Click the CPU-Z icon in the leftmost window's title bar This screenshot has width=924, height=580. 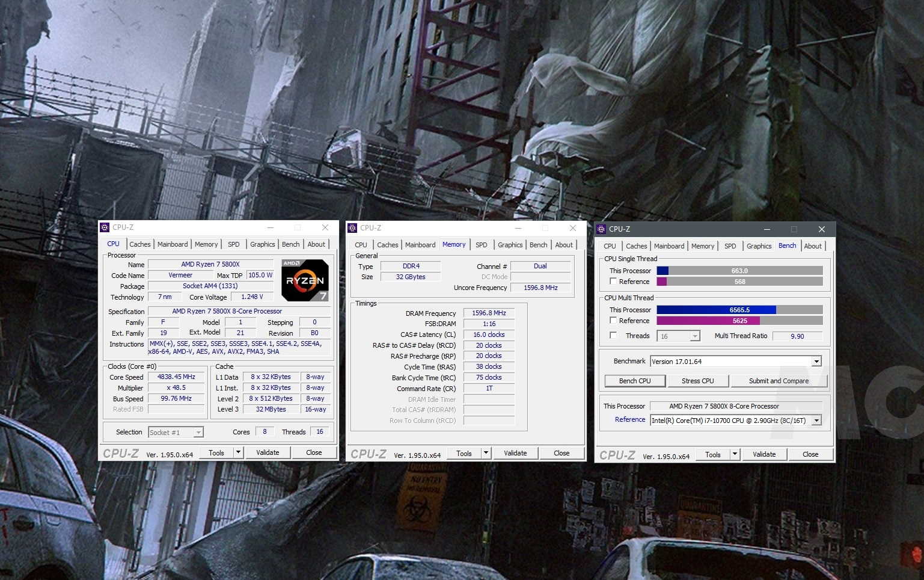click(105, 227)
